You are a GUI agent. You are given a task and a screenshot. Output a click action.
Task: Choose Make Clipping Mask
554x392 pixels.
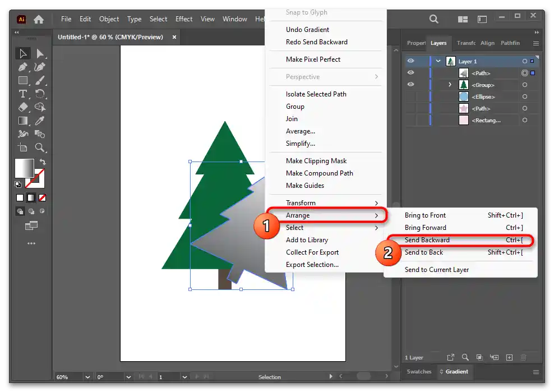316,161
